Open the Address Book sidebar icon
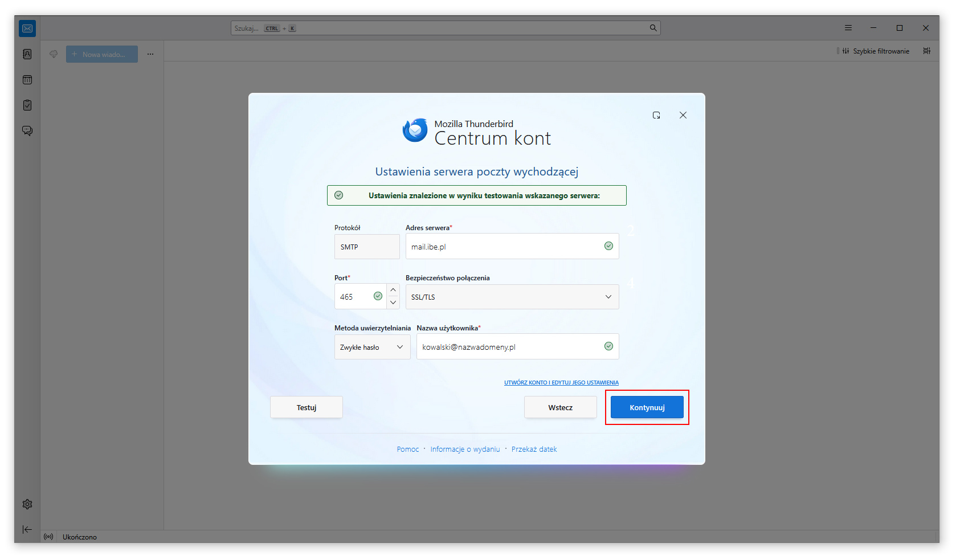The width and height of the screenshot is (960, 560). pos(27,54)
